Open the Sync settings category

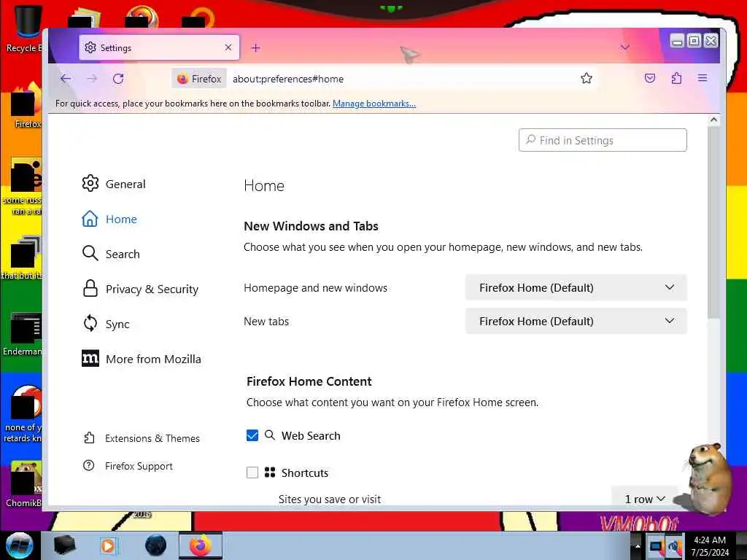pos(106,324)
